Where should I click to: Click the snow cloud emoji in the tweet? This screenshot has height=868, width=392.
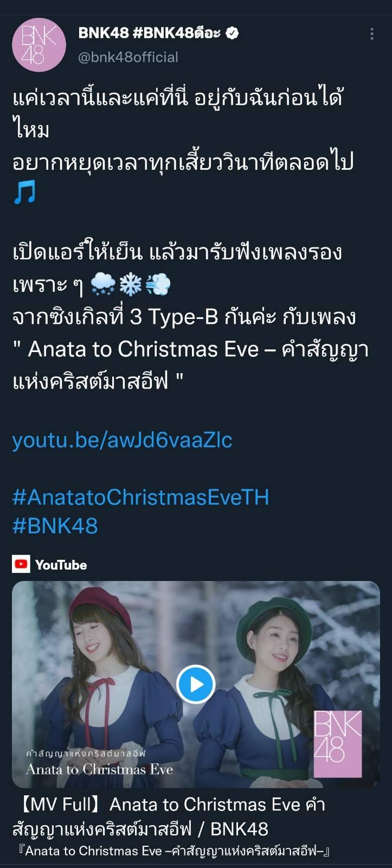click(103, 284)
